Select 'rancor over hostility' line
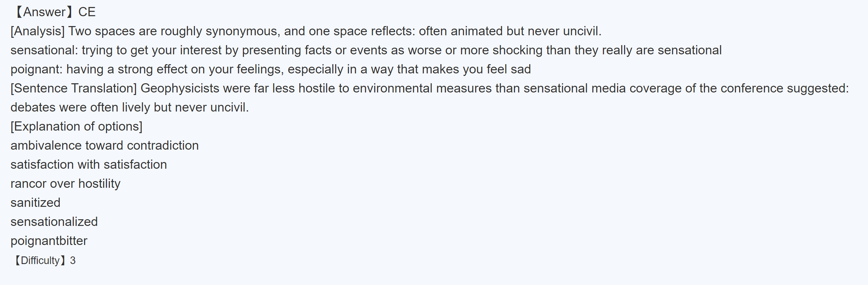 (x=65, y=183)
